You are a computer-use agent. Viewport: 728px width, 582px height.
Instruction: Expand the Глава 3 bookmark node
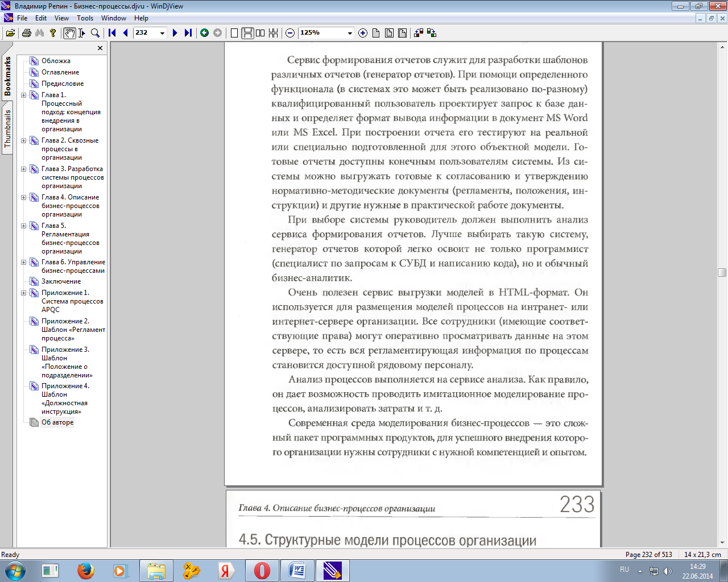23,169
